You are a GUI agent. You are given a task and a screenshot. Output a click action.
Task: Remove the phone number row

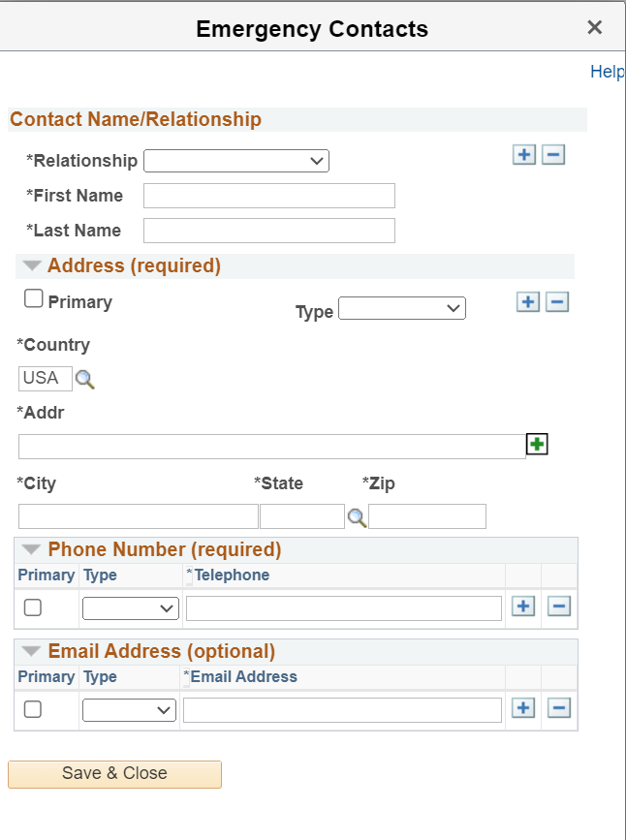pyautogui.click(x=559, y=607)
